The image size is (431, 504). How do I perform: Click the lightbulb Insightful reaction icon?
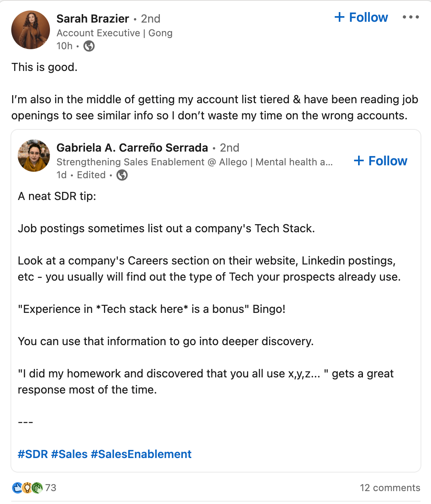click(27, 487)
